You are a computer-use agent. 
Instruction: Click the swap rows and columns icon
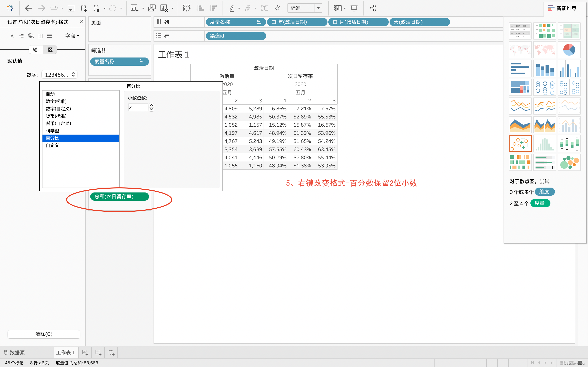pos(186,8)
